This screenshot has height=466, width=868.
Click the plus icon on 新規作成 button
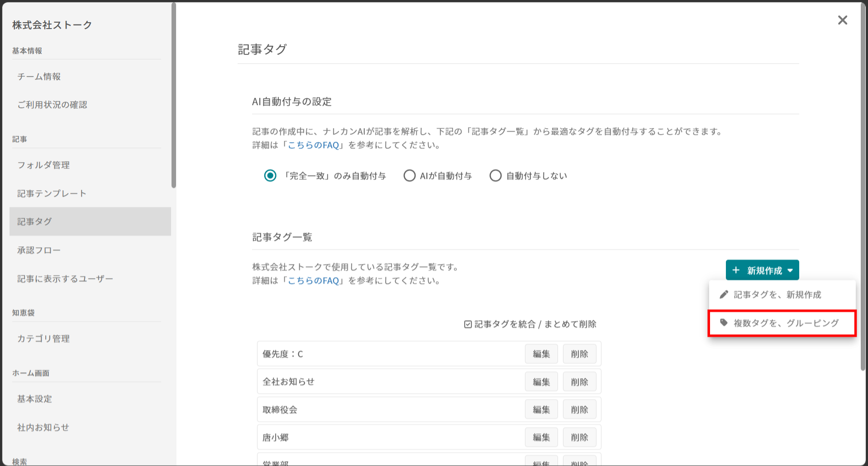pos(736,270)
